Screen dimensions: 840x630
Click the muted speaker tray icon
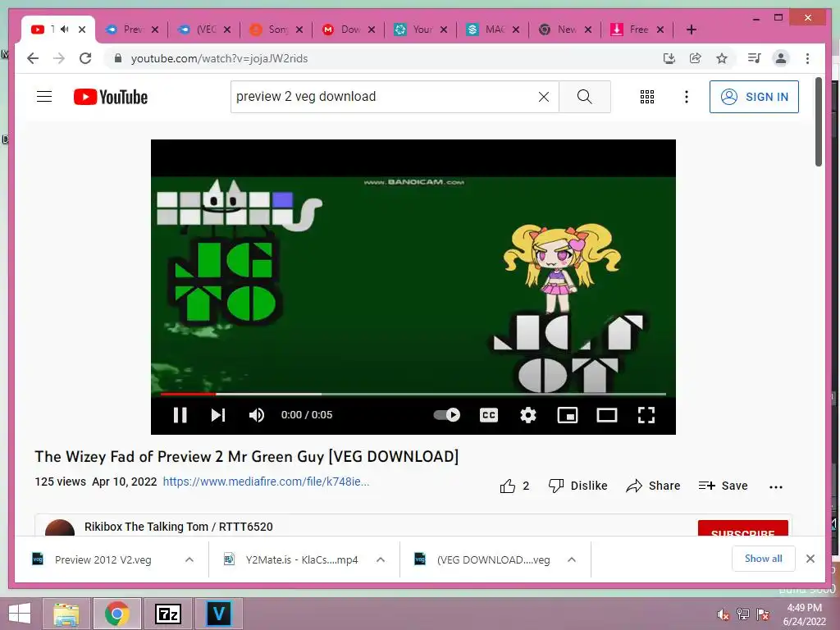coord(724,614)
